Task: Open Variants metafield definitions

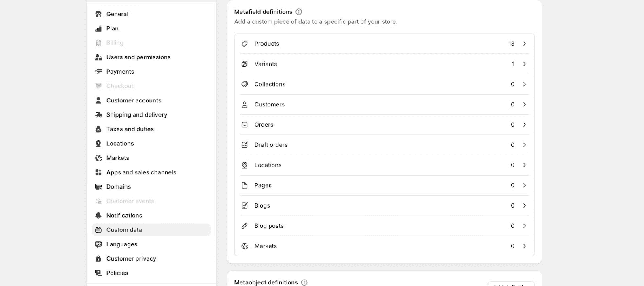Action: pyautogui.click(x=384, y=64)
